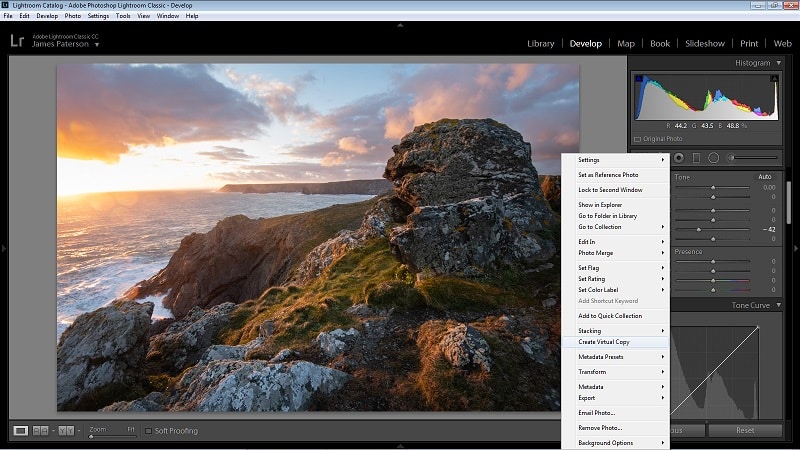The height and width of the screenshot is (450, 800).
Task: Open Before/After view options dropdown
Action: click(x=79, y=431)
